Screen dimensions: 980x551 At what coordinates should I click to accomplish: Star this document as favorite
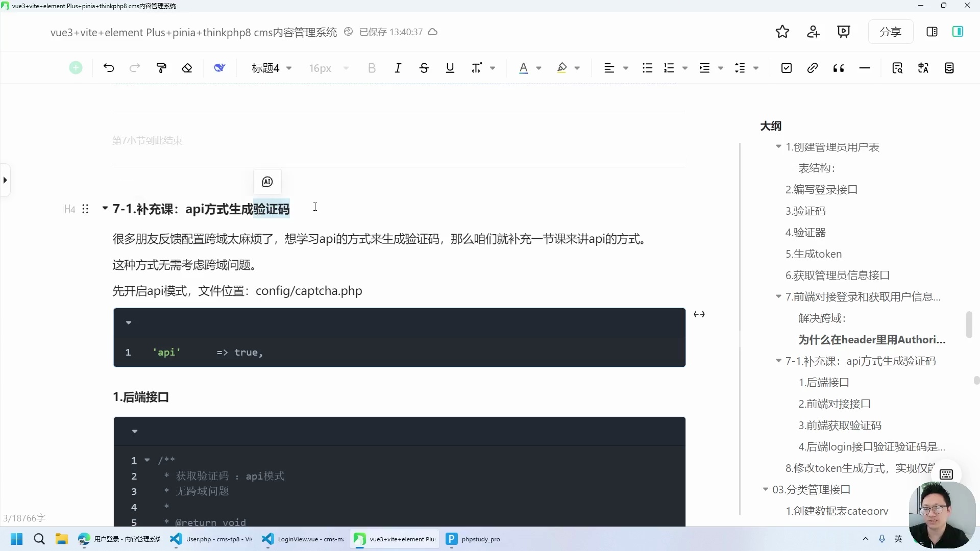point(782,32)
